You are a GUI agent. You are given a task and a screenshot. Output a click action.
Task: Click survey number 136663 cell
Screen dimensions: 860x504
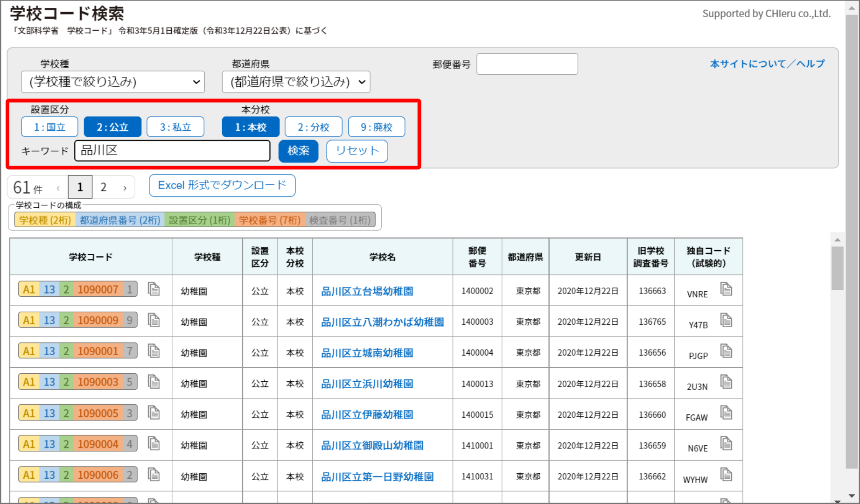652,291
